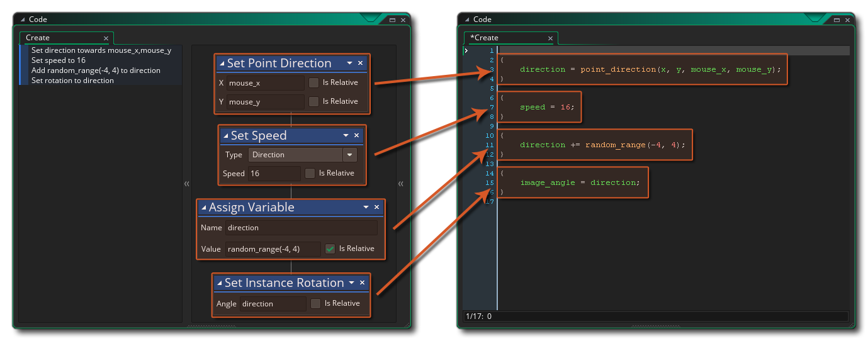
Task: Enable Is Relative for mouse_x
Action: 313,82
